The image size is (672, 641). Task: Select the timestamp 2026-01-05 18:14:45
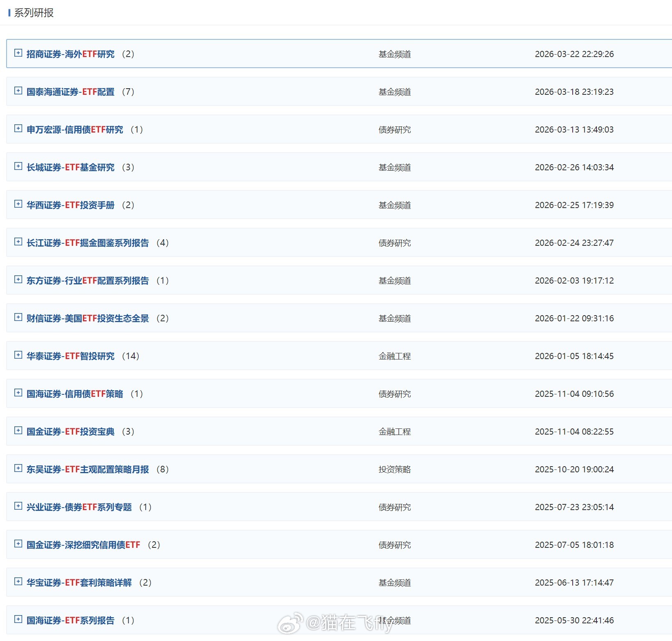pyautogui.click(x=574, y=356)
